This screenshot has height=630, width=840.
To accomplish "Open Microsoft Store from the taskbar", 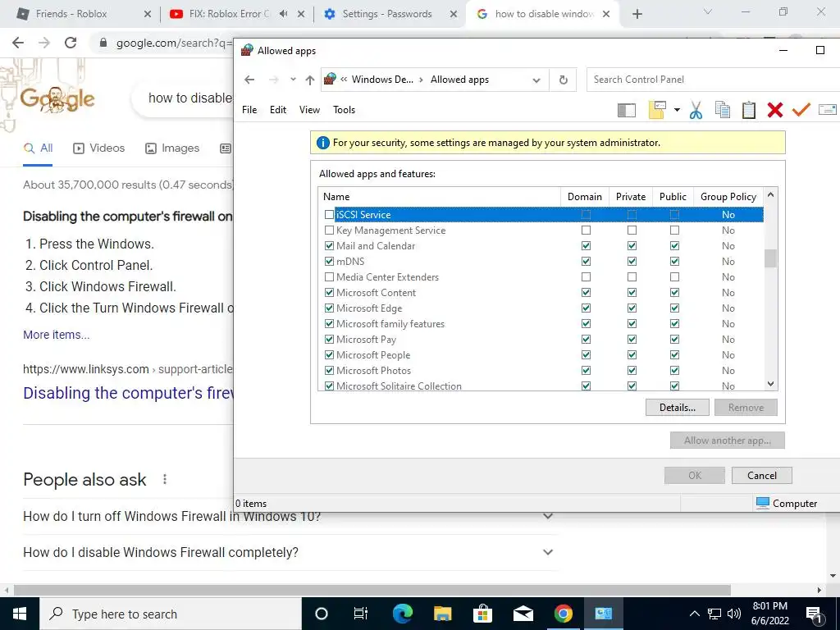I will (x=482, y=614).
